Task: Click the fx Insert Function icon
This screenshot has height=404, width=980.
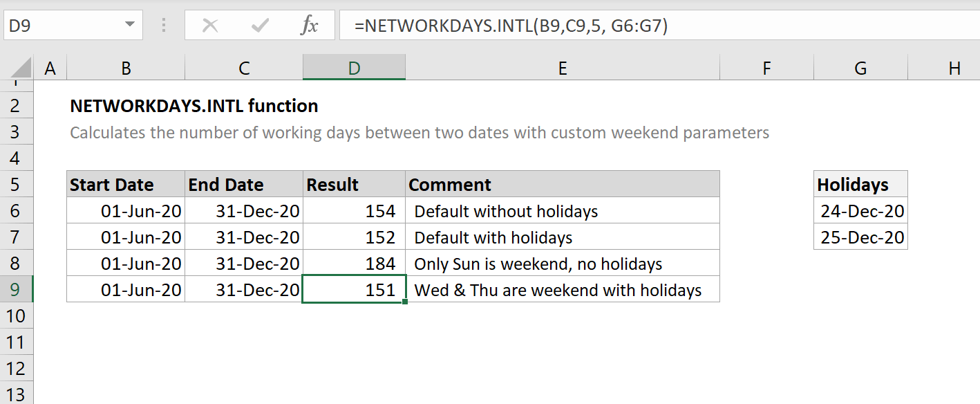Action: (x=309, y=25)
